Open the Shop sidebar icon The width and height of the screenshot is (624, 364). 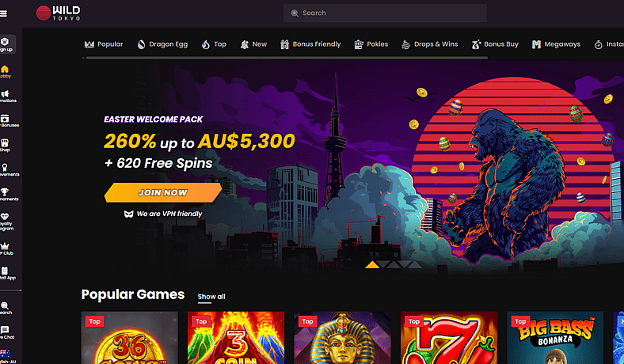pos(5,146)
